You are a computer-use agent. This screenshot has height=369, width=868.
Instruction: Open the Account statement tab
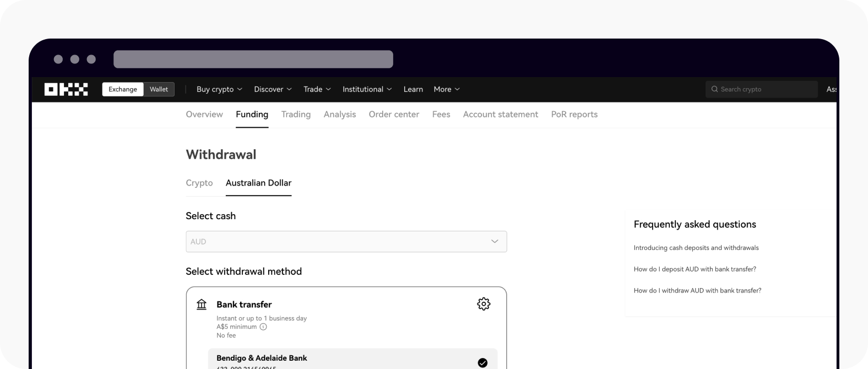pos(501,115)
